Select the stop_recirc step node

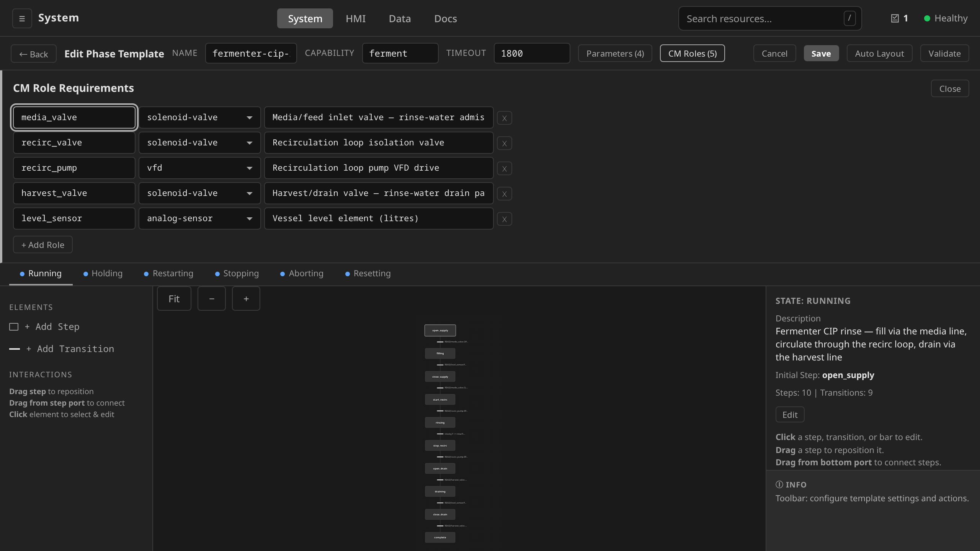pyautogui.click(x=440, y=445)
